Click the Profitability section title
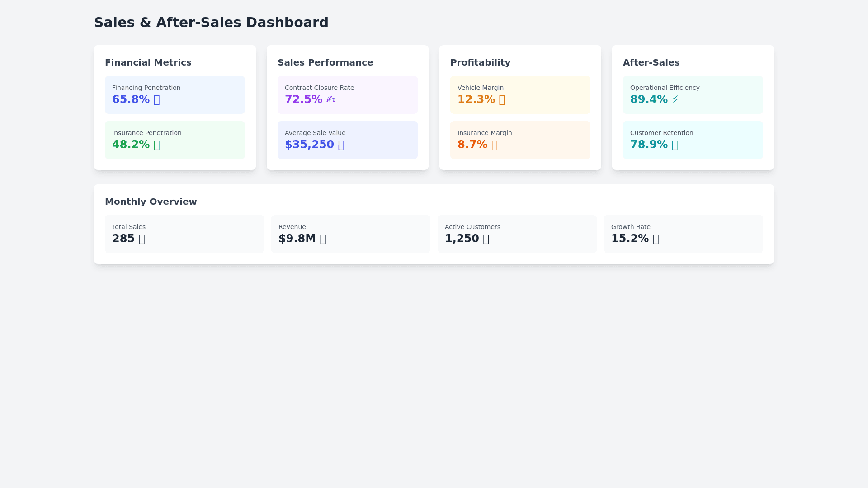The image size is (868, 488). pyautogui.click(x=480, y=62)
